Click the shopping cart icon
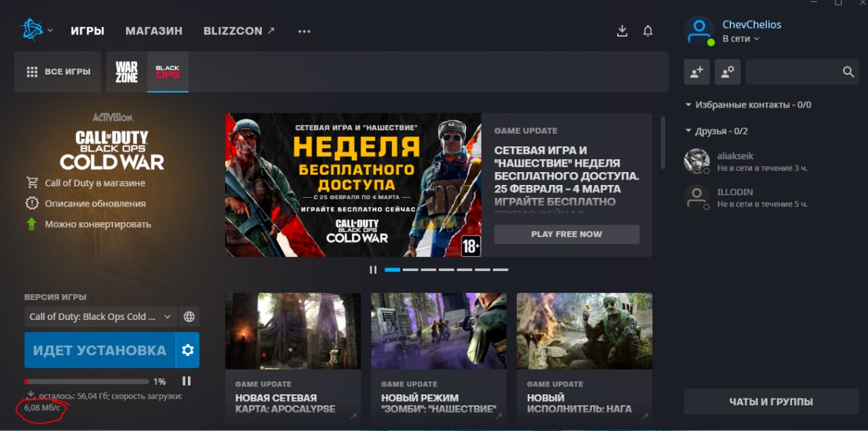 pos(31,183)
